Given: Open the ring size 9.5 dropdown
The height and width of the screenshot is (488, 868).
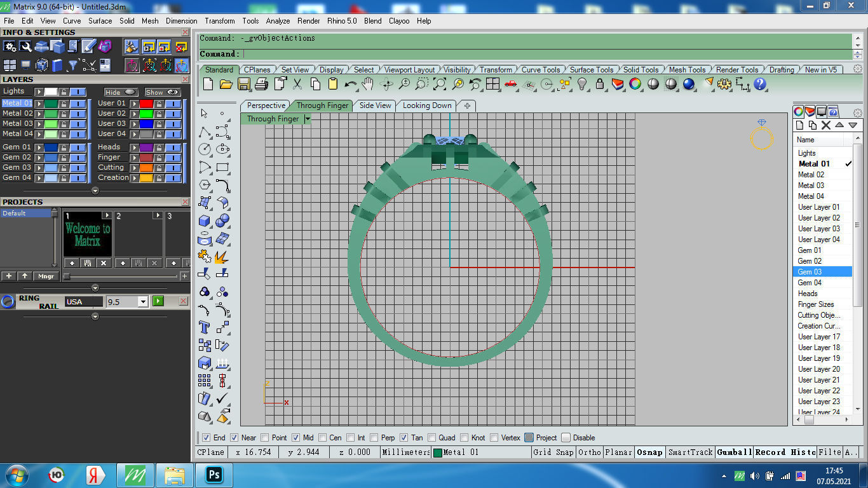Looking at the screenshot, I should click(x=143, y=302).
